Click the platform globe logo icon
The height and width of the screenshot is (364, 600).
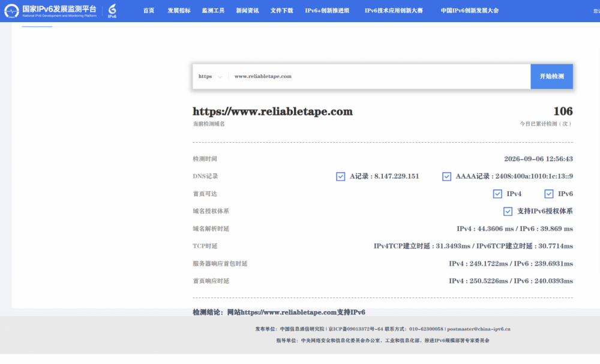(x=11, y=11)
